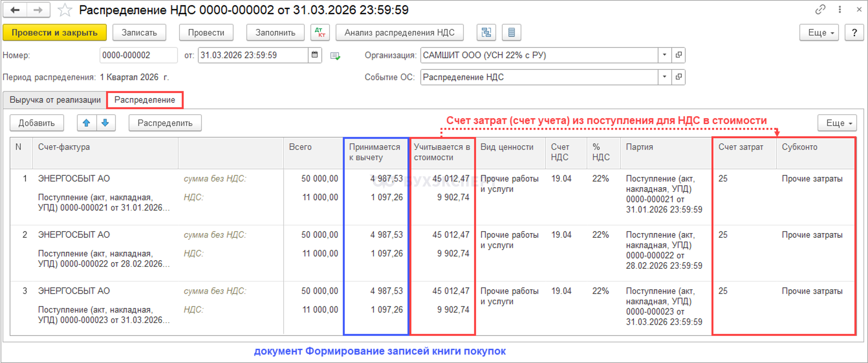
Task: Focus the Событие ОС input field
Action: (x=539, y=77)
